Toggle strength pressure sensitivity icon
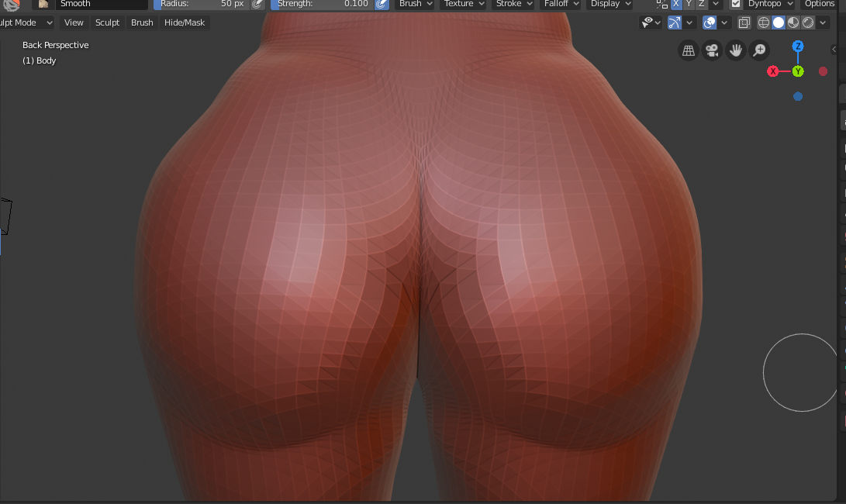846x504 pixels. pos(382,4)
